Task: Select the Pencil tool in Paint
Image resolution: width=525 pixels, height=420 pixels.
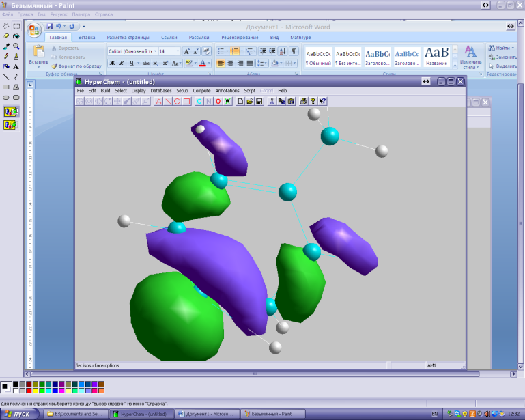Action: (6, 57)
